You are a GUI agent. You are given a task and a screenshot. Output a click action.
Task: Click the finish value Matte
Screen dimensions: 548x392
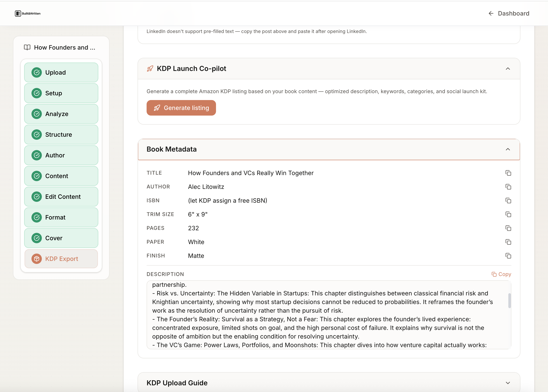[196, 256]
